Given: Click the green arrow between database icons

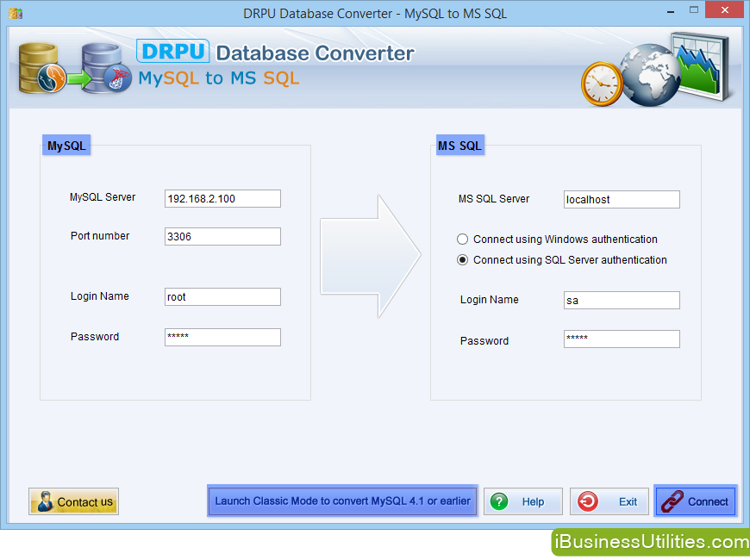Looking at the screenshot, I should [x=78, y=78].
